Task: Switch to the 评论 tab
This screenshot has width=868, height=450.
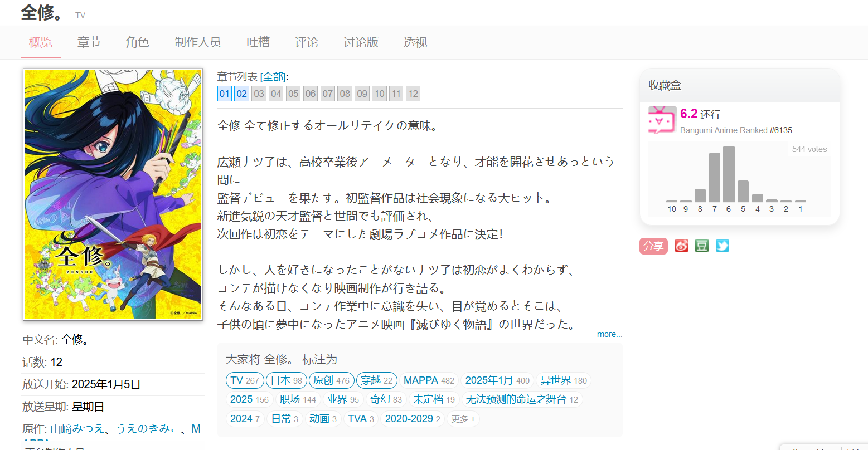Action: 307,42
